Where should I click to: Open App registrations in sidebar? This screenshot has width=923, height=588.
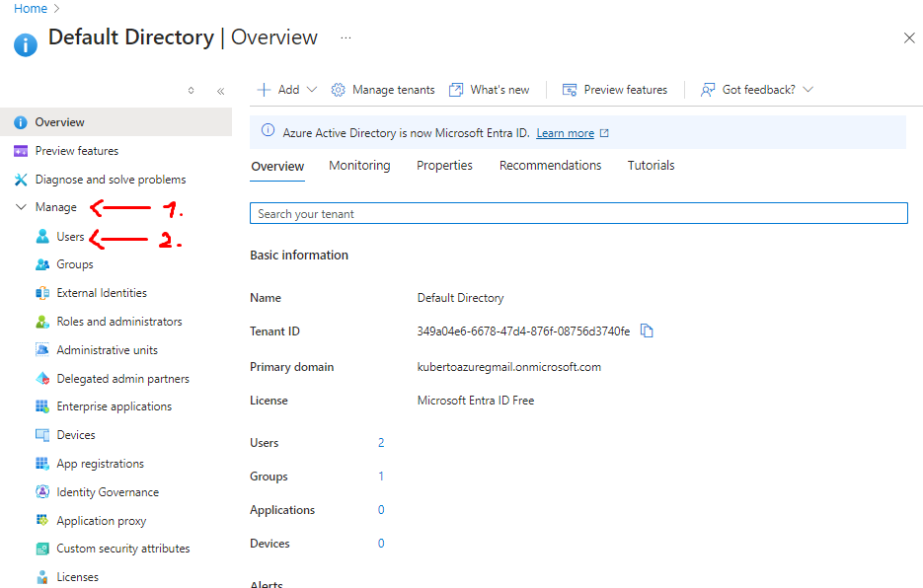point(100,464)
